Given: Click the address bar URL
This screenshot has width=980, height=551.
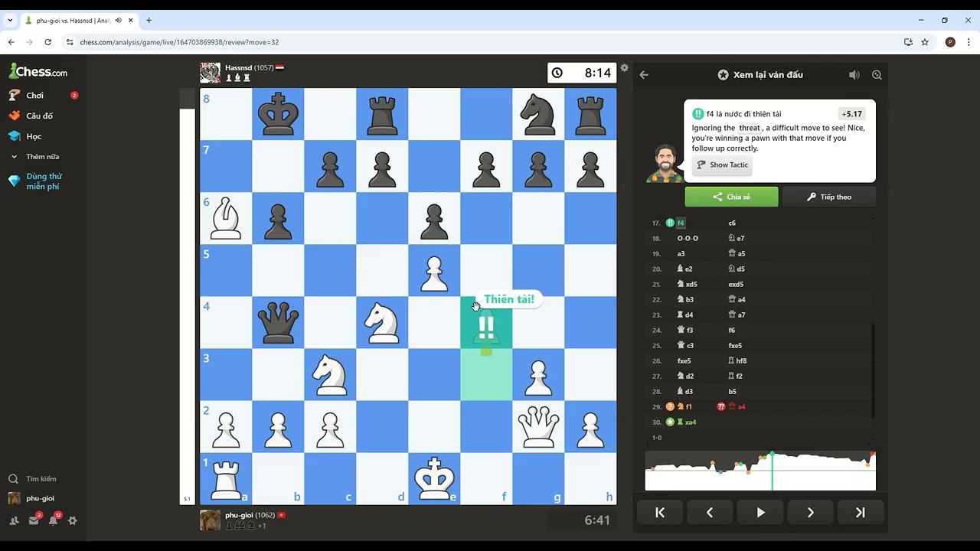Looking at the screenshot, I should [x=179, y=42].
